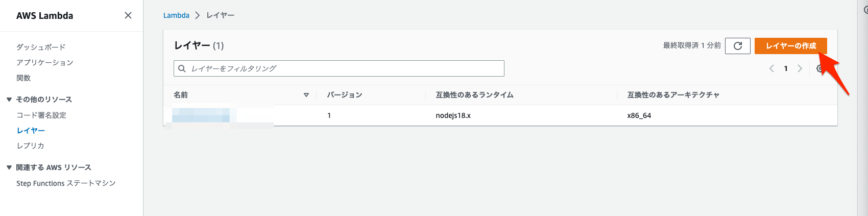Viewport: 868px width, 216px height.
Task: Open Lambda breadcrumb link
Action: [x=176, y=15]
